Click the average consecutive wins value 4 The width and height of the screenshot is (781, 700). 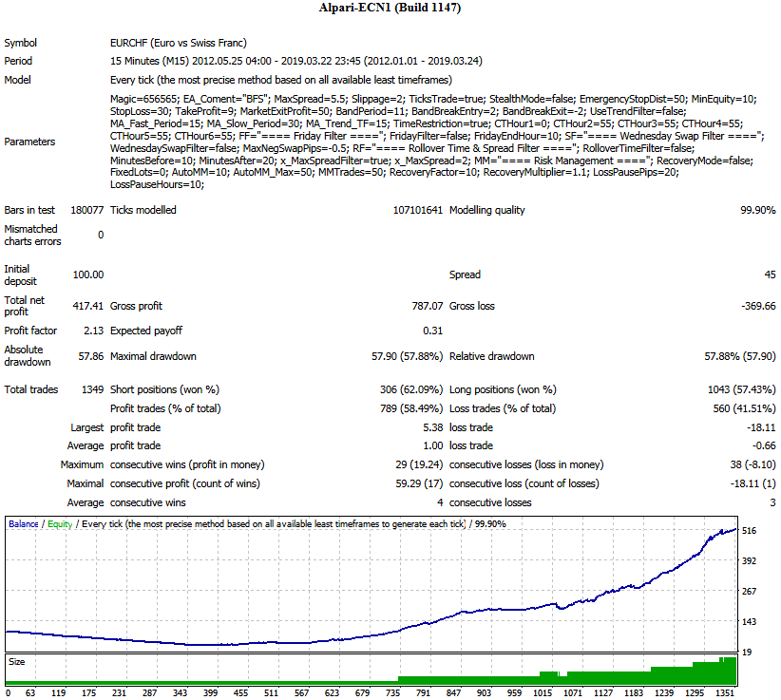440,502
